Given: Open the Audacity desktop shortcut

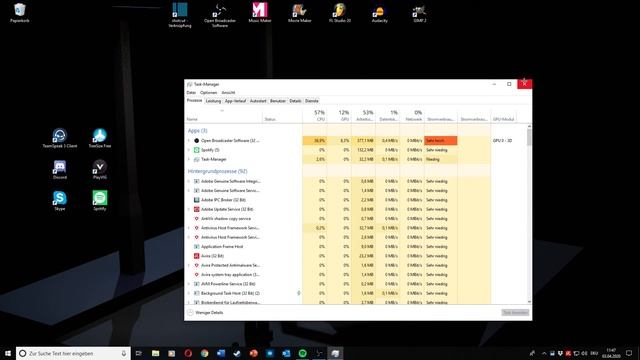Looking at the screenshot, I should 380,12.
